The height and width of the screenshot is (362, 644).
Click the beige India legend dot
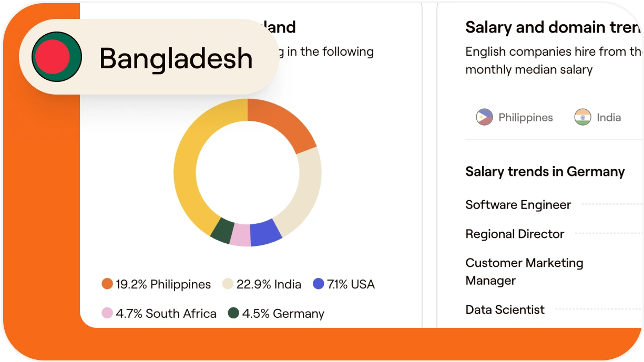[228, 284]
